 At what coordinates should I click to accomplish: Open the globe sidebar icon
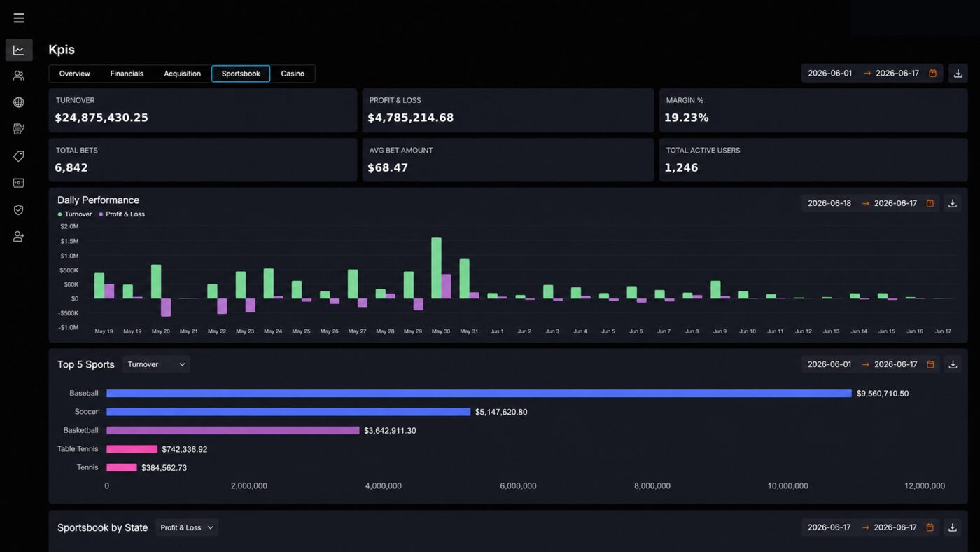tap(19, 102)
